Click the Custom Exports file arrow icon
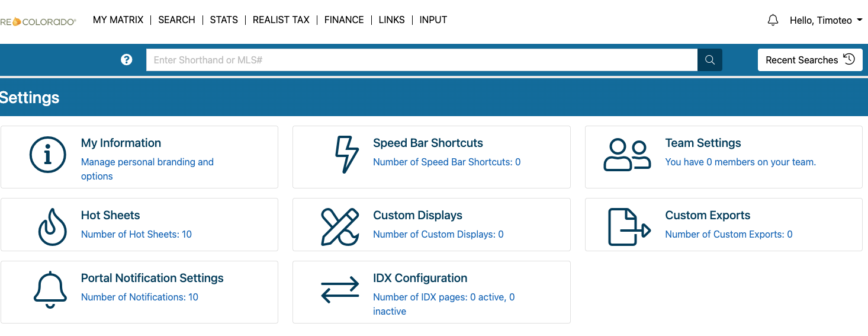 click(x=629, y=227)
